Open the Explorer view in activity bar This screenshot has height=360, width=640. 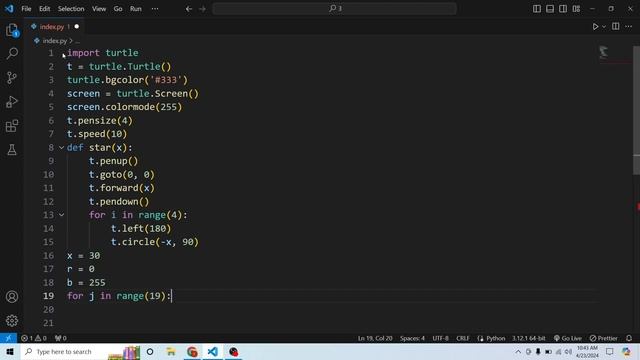pos(12,30)
